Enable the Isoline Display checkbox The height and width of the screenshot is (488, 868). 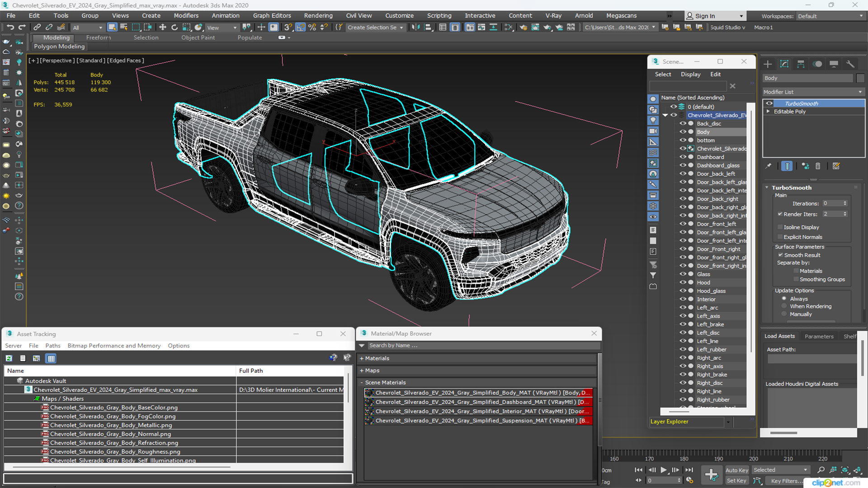click(780, 227)
